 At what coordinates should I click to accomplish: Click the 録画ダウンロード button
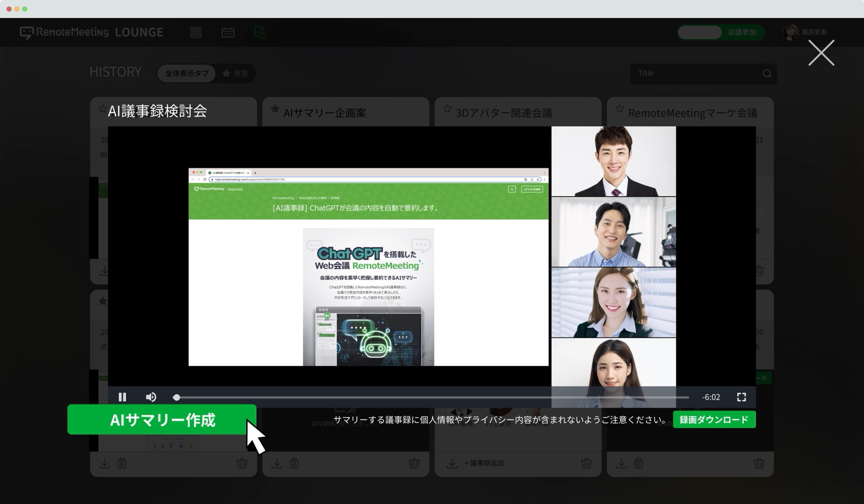coord(714,419)
